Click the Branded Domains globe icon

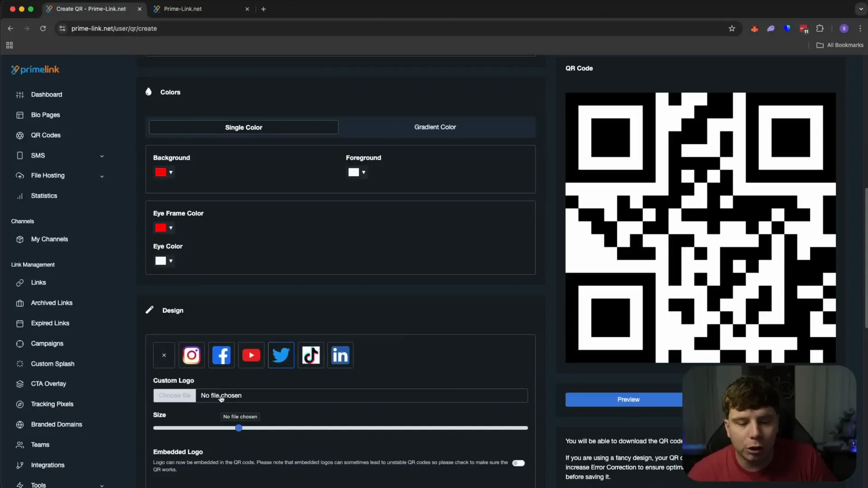(x=20, y=424)
